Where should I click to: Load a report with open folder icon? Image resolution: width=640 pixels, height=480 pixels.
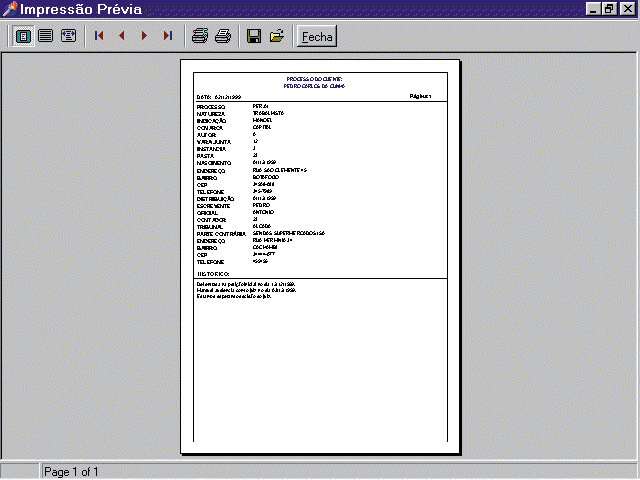277,36
